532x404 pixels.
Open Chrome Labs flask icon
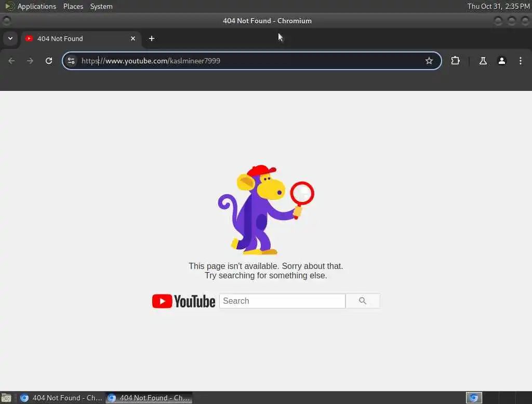point(483,61)
